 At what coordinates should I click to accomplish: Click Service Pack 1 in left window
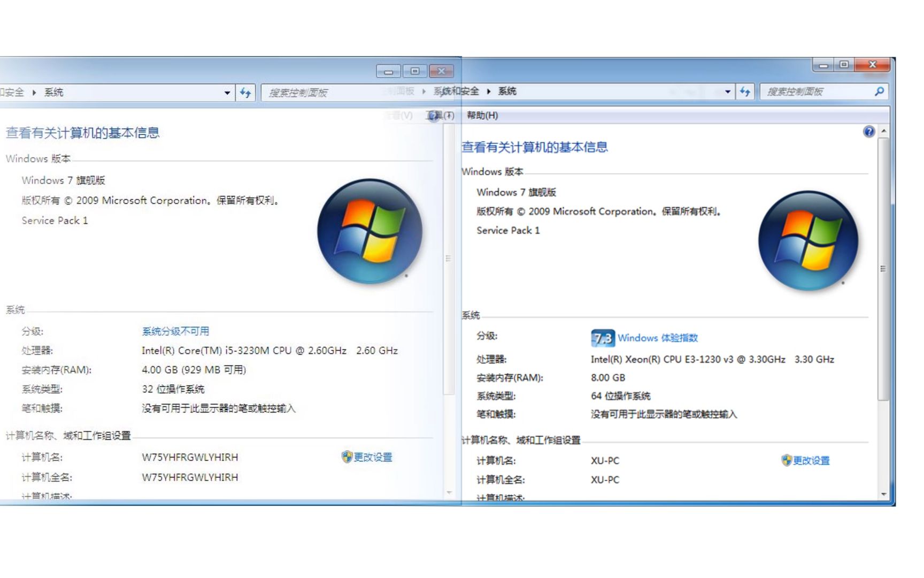pyautogui.click(x=55, y=220)
